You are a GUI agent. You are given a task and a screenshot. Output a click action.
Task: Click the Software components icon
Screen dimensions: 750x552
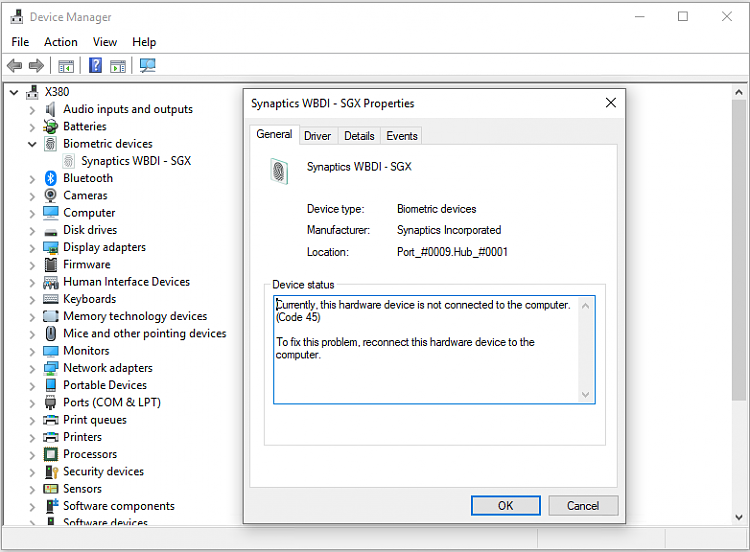coord(51,506)
